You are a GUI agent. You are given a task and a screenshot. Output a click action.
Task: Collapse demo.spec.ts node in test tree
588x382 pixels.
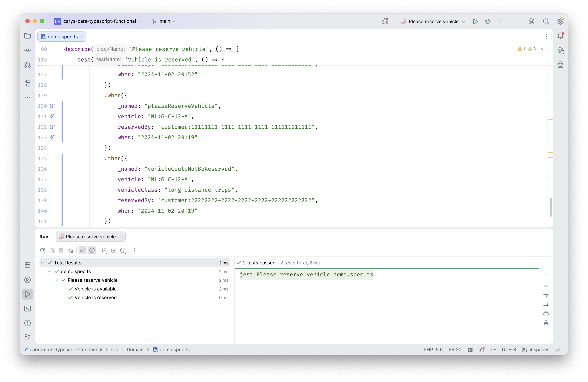tap(49, 271)
